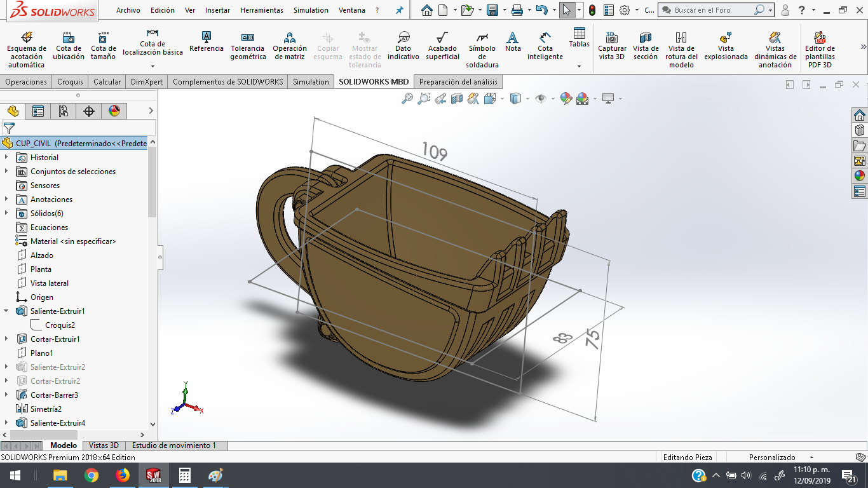Collapse the Saliente-Extruir1 feature
This screenshot has width=868, height=488.
[6, 311]
